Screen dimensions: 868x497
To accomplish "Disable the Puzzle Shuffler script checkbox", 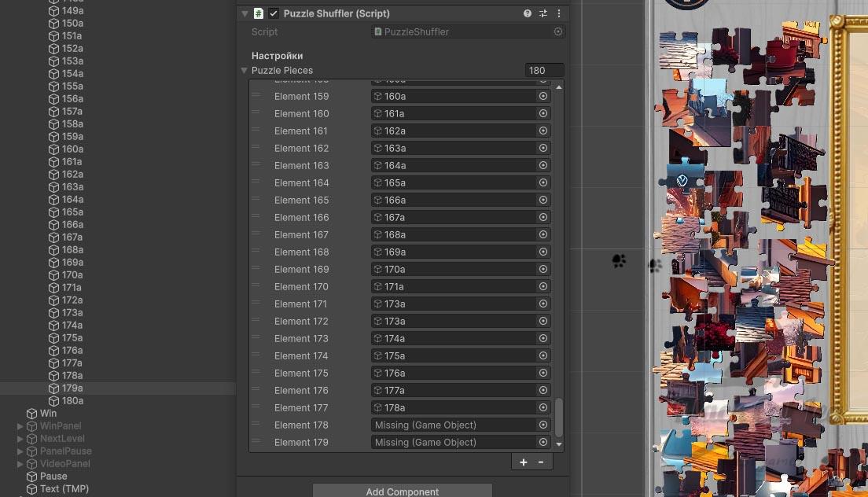I will tap(274, 13).
